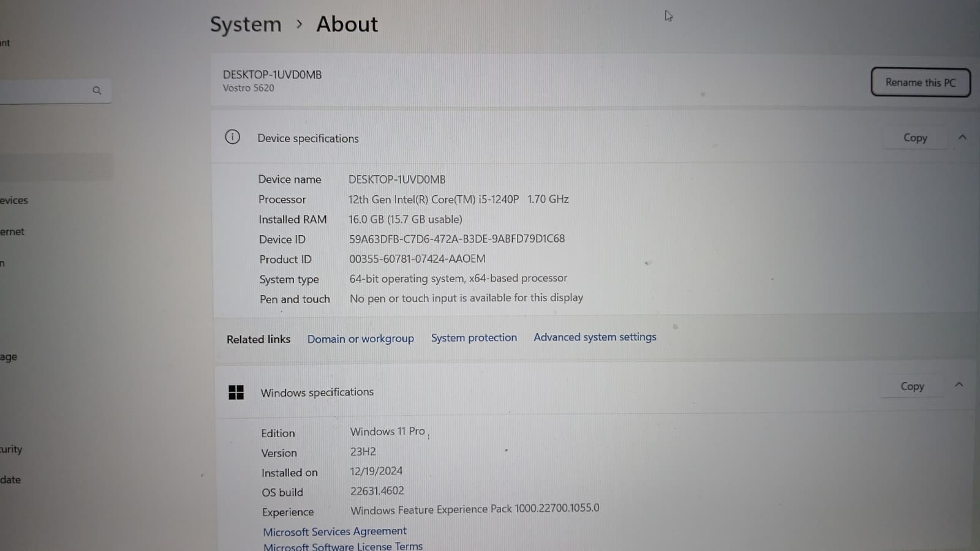Select the No pen or touch input text
Image resolution: width=980 pixels, height=551 pixels.
pos(466,298)
